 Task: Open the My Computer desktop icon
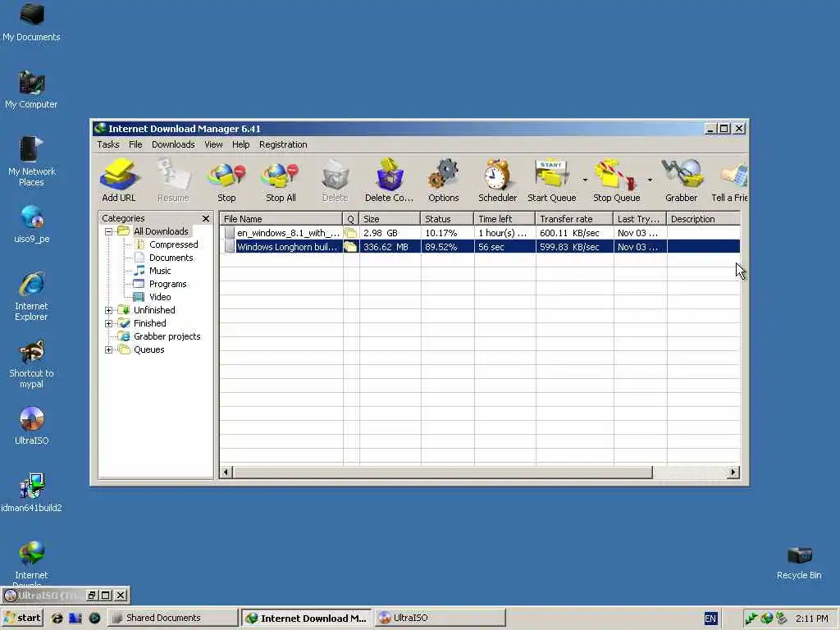[x=31, y=89]
